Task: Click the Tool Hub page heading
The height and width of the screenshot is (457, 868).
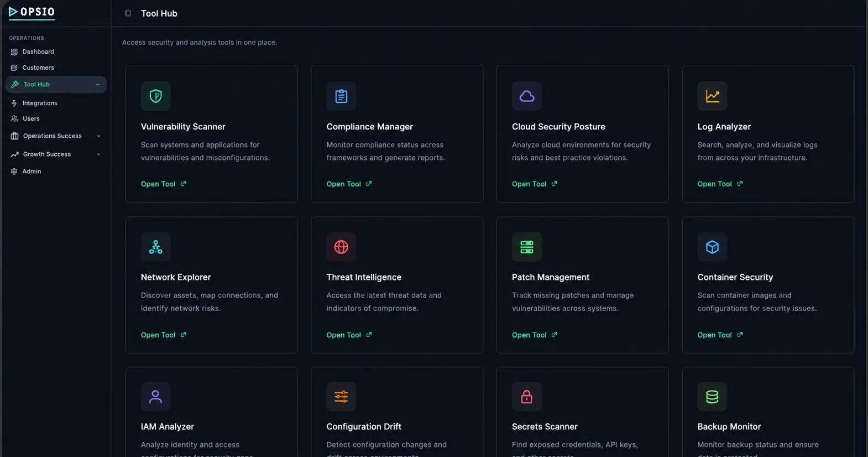Action: [159, 13]
